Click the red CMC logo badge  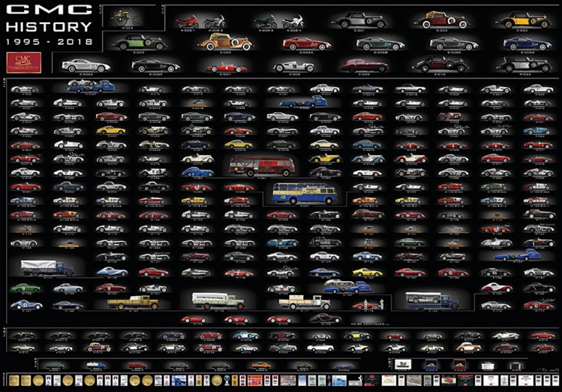click(23, 60)
